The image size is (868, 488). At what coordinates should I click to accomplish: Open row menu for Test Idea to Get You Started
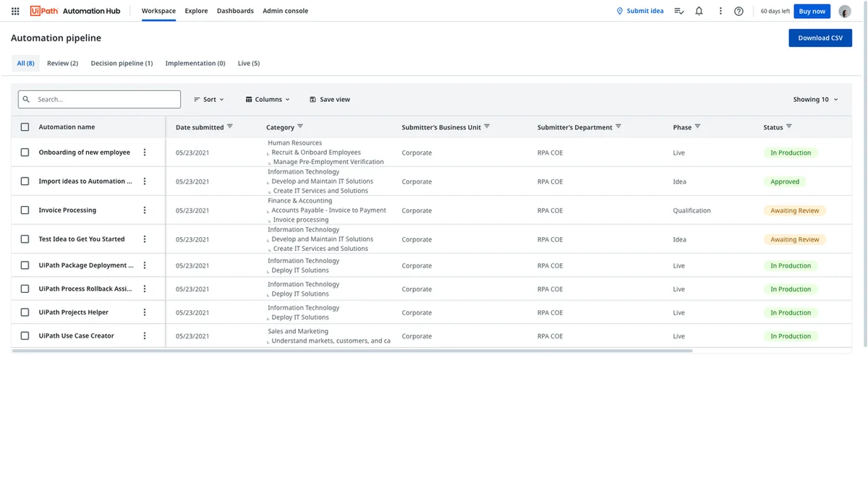pyautogui.click(x=145, y=239)
